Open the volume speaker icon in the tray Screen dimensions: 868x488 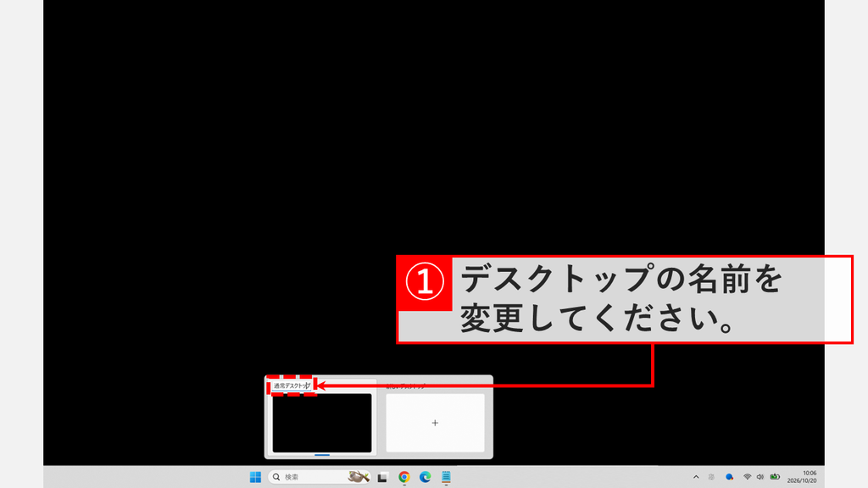point(760,477)
